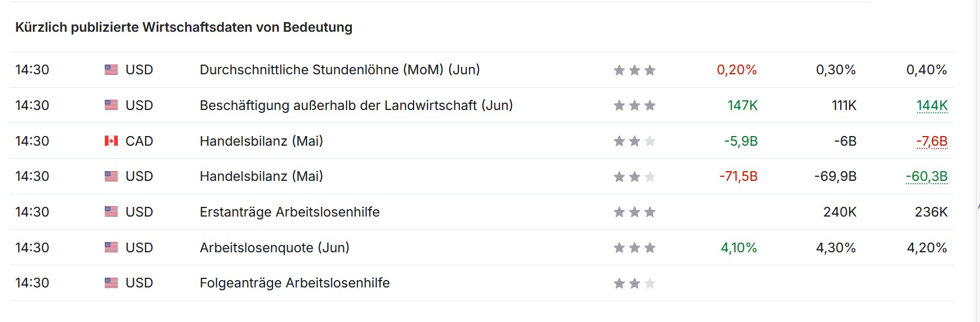
Task: Click the actual value -71,5B
Action: (x=738, y=176)
